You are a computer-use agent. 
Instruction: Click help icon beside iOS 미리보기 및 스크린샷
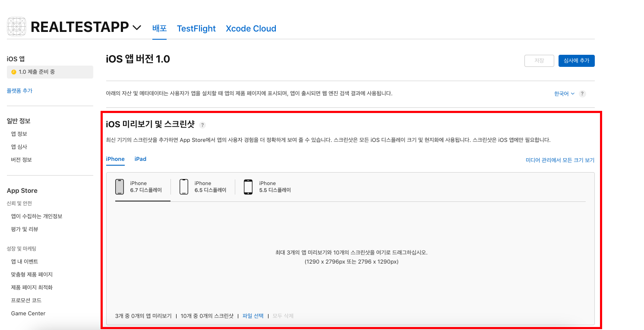tap(202, 125)
